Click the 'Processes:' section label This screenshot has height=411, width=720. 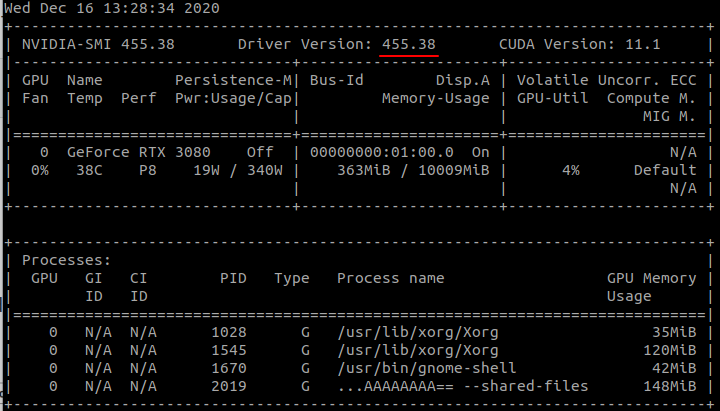[x=67, y=260]
